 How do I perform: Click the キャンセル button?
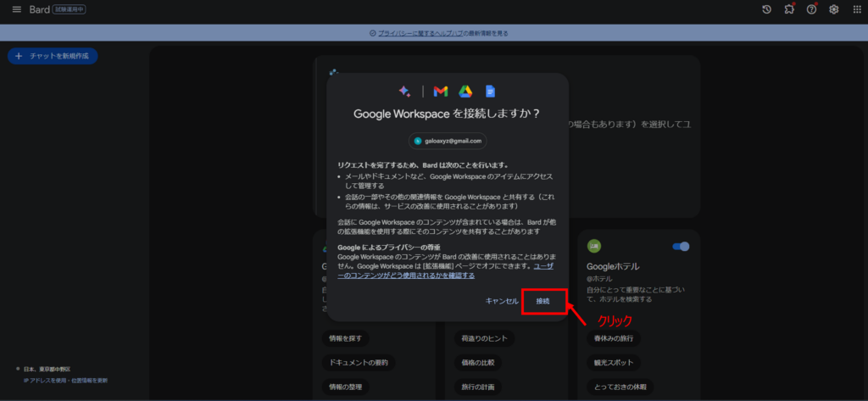coord(502,301)
